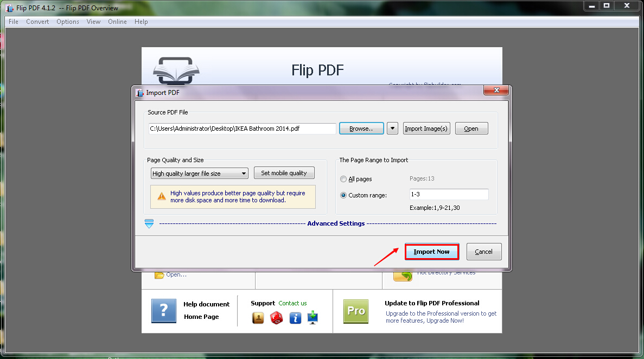Open the Home Page link

tap(201, 317)
